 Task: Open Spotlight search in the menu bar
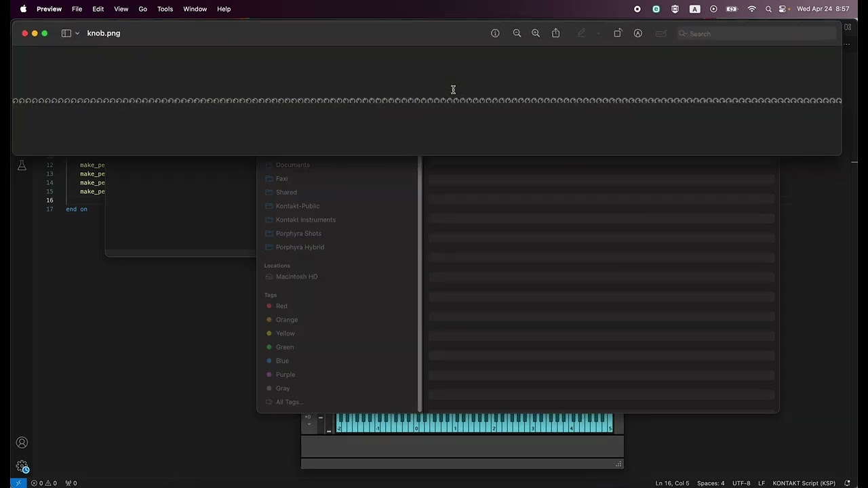tap(768, 9)
